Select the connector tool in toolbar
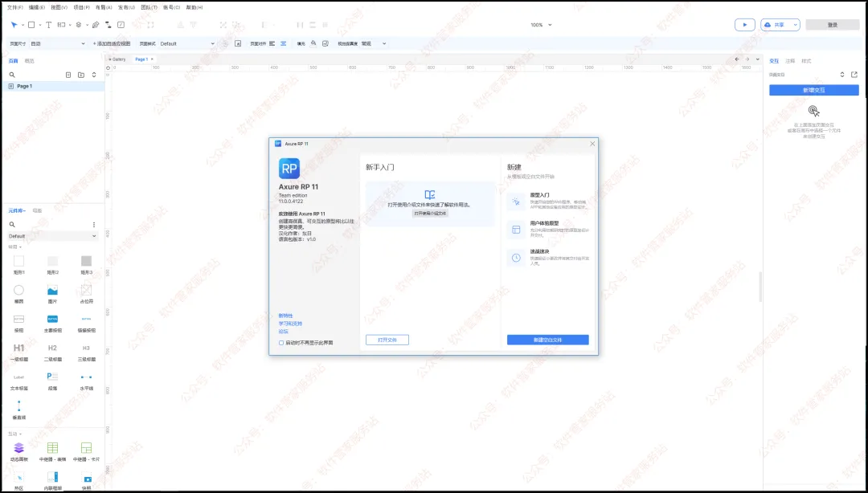 pyautogui.click(x=108, y=25)
